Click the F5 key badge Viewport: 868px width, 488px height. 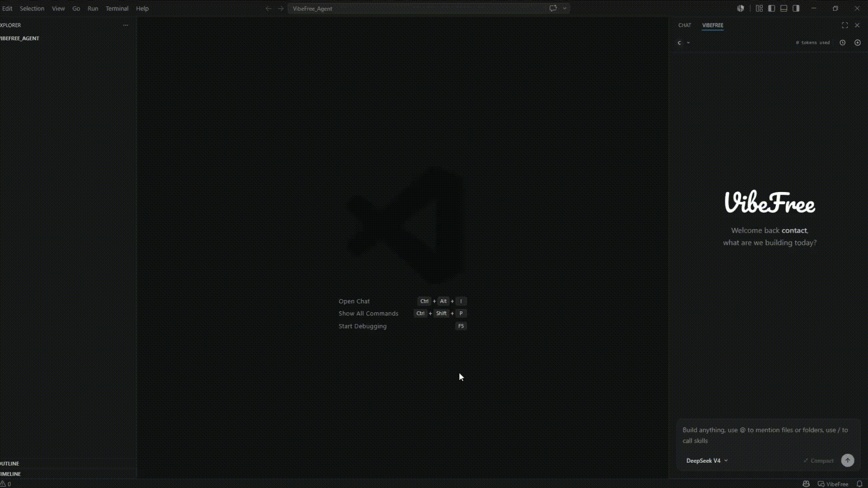coord(461,326)
